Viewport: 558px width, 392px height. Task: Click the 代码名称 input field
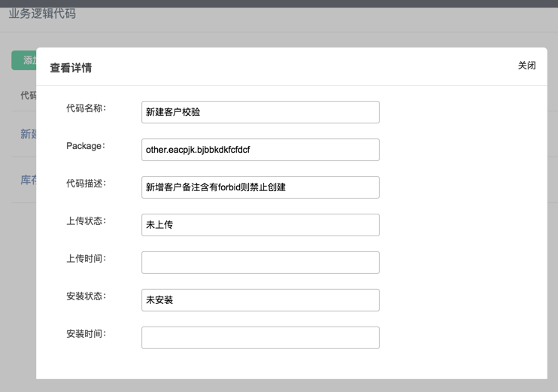pyautogui.click(x=260, y=112)
